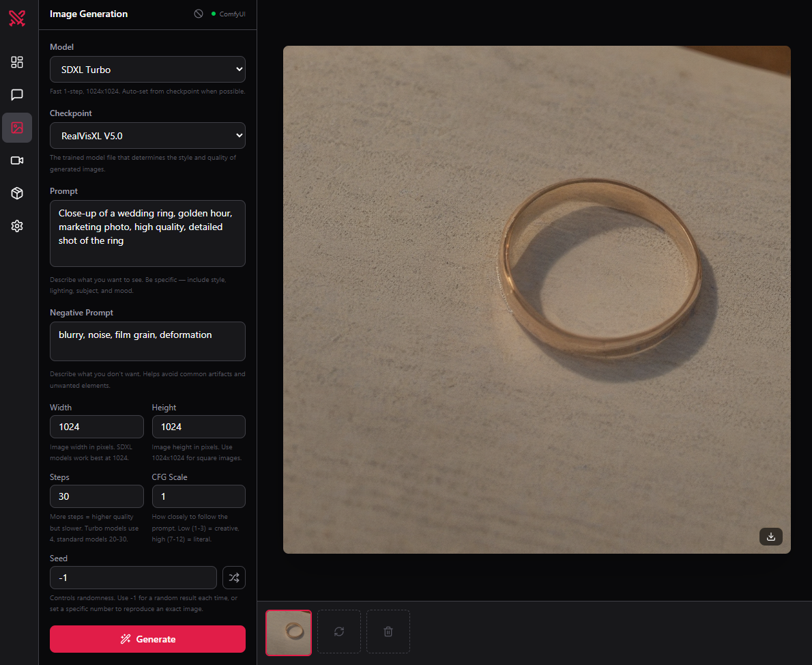Click the Steps label
The height and width of the screenshot is (665, 812).
[59, 477]
